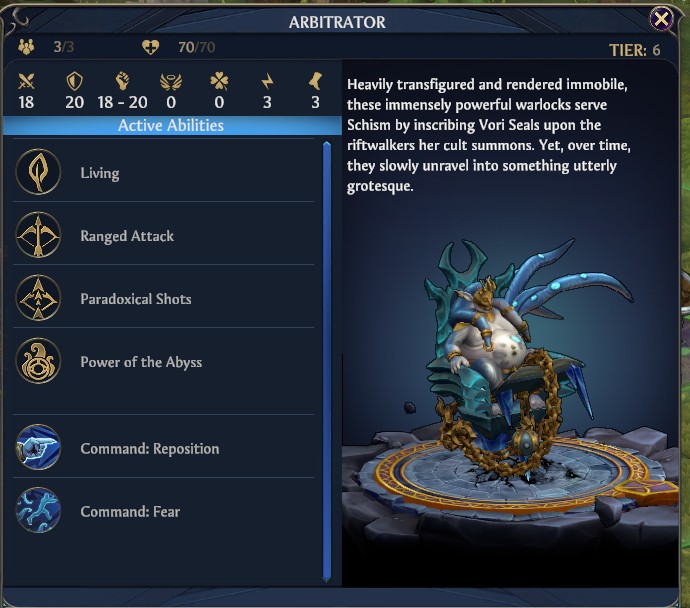The width and height of the screenshot is (690, 608).
Task: Click the shield defense stat icon
Action: pos(74,81)
